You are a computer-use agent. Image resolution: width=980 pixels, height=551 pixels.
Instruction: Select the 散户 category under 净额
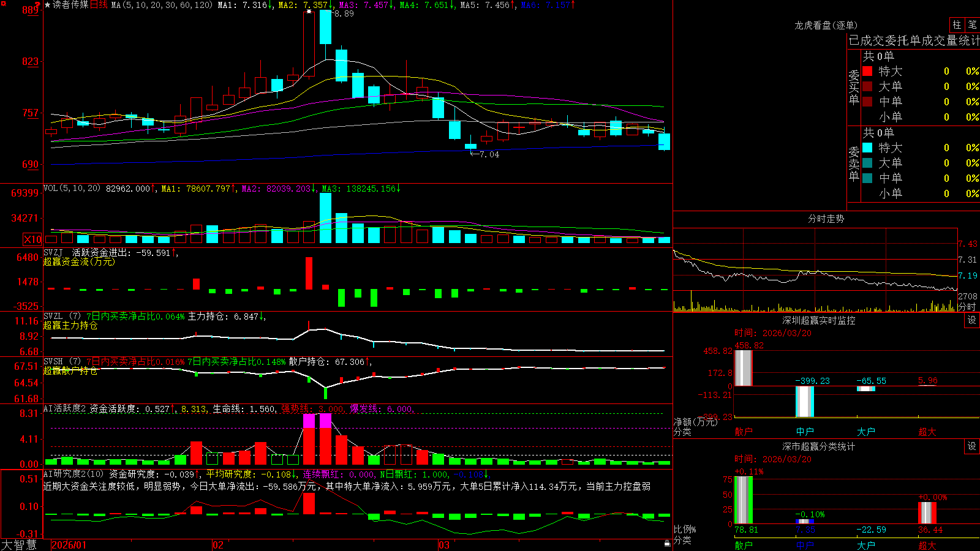click(744, 432)
